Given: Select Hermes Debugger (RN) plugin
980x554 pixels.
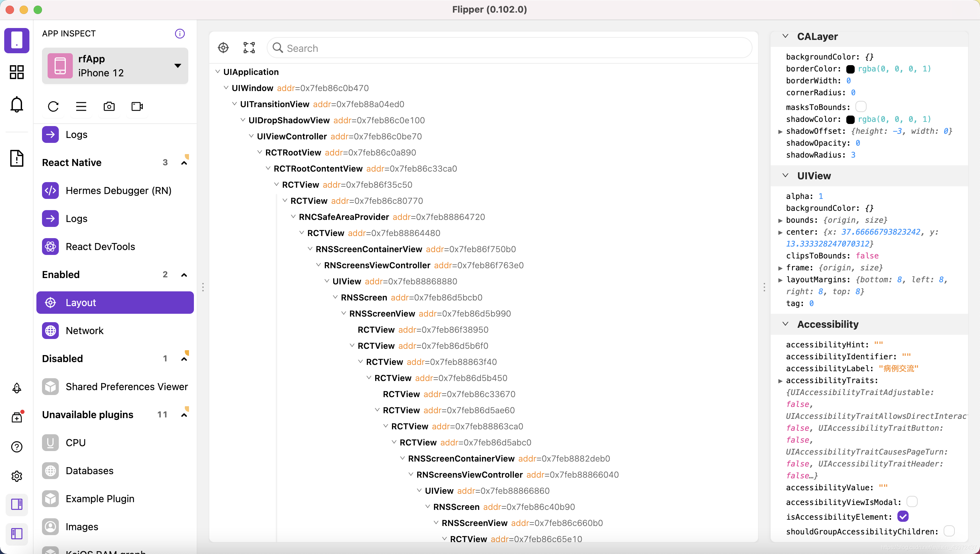Looking at the screenshot, I should [x=118, y=191].
